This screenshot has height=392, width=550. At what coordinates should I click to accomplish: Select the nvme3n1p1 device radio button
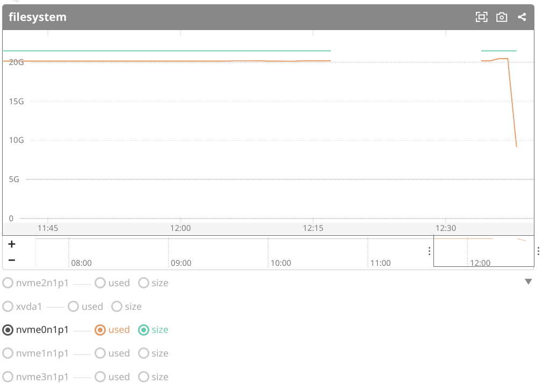pos(8,377)
